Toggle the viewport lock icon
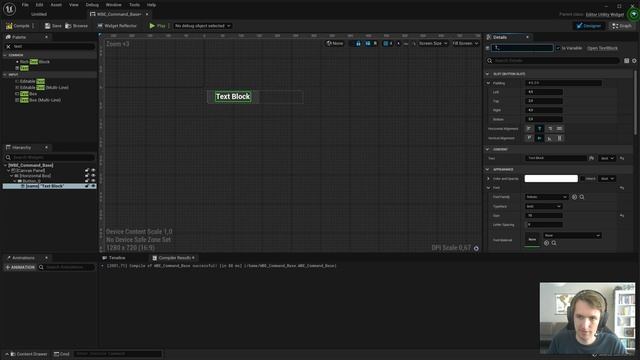Viewport: 640px width, 360px height. pos(358,43)
